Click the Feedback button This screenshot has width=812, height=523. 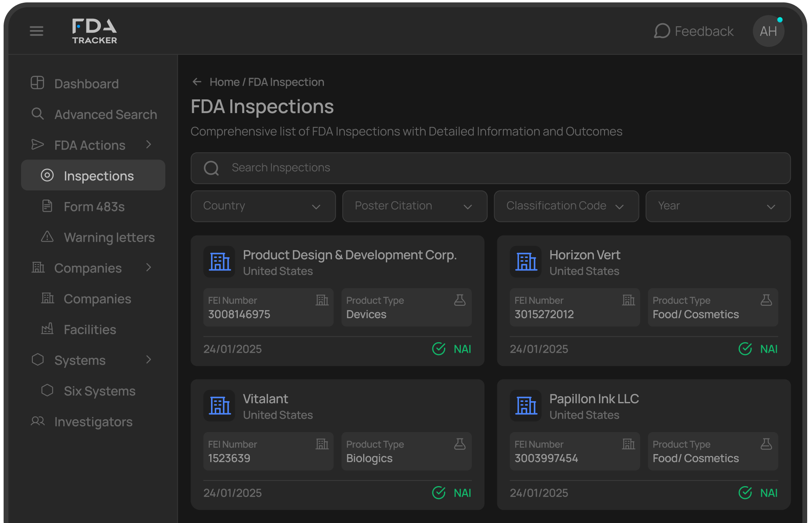click(x=694, y=31)
